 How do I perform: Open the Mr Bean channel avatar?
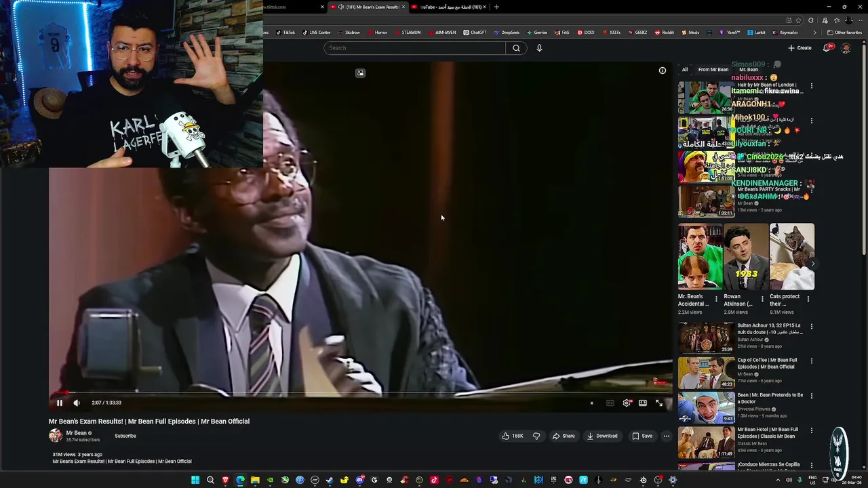click(x=55, y=436)
